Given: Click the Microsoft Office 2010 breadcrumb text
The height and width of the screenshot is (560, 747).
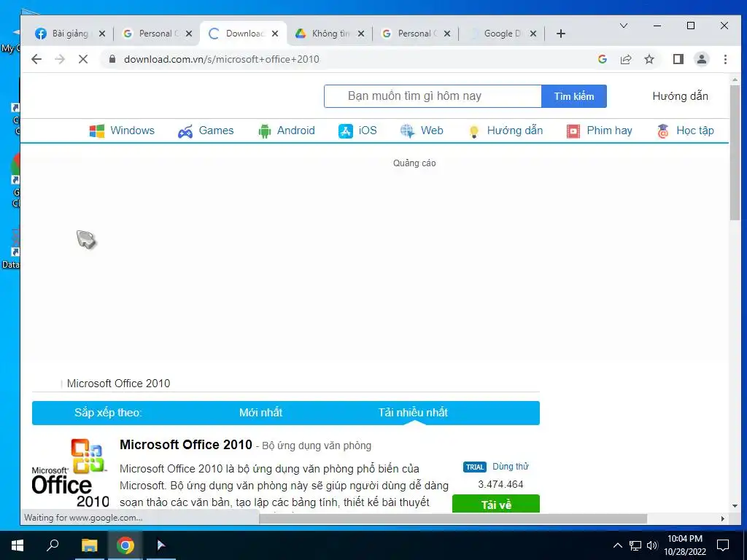Looking at the screenshot, I should click(118, 384).
